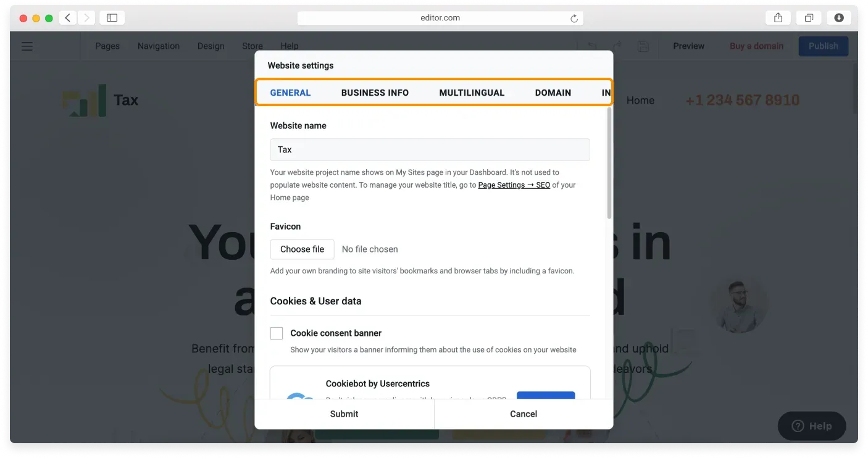This screenshot has width=868, height=458.
Task: Cancel the website settings dialog
Action: 524,414
